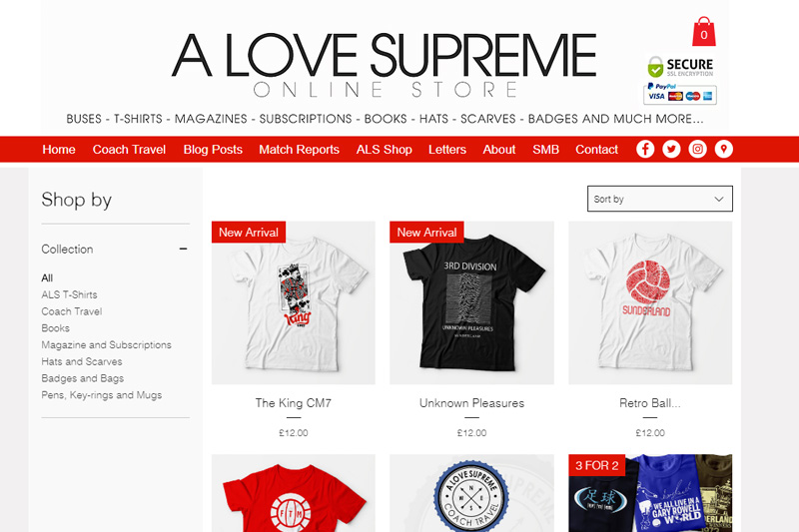The image size is (799, 532).
Task: Open the ALS Shop menu item
Action: point(385,149)
